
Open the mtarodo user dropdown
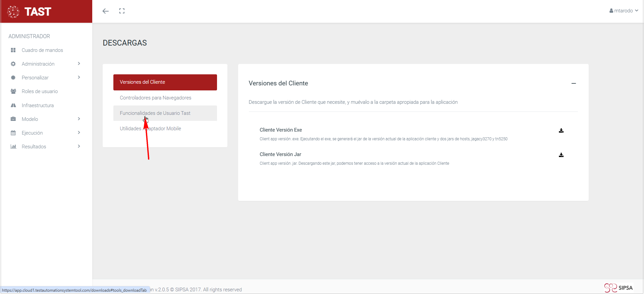(624, 11)
